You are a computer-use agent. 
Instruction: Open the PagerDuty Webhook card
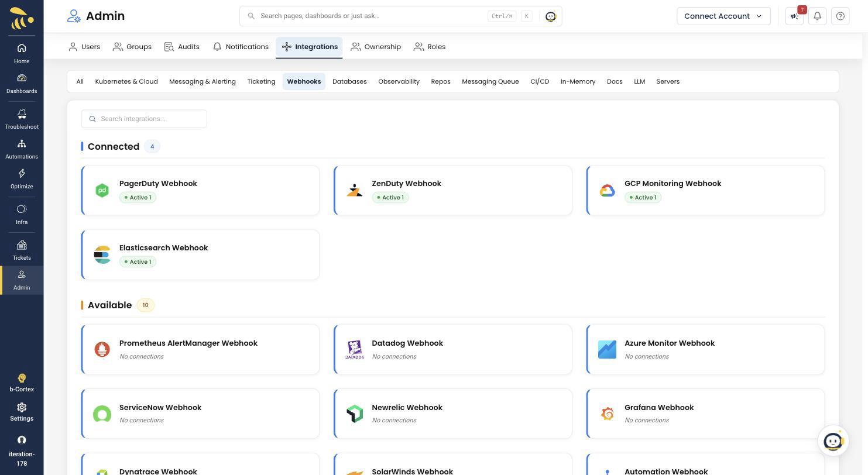pyautogui.click(x=200, y=191)
